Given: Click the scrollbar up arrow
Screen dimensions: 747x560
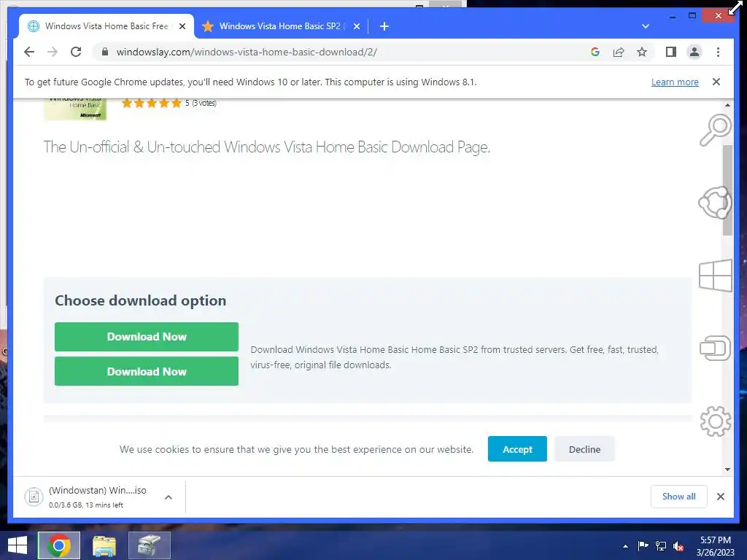Looking at the screenshot, I should [x=727, y=105].
